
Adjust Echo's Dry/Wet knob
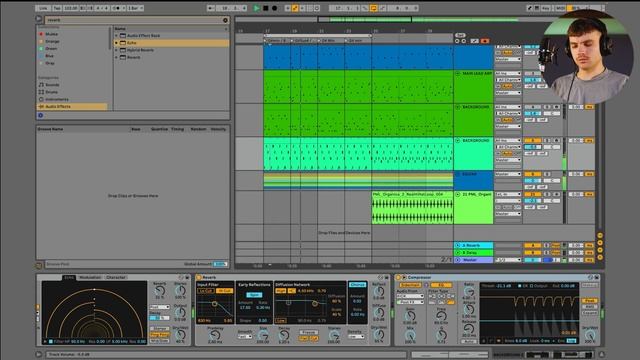coord(180,335)
